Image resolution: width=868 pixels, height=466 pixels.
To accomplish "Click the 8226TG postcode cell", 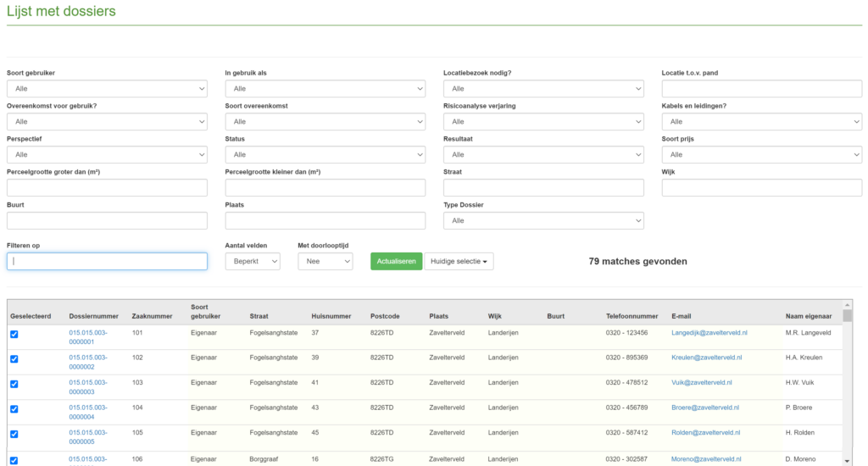I will point(382,459).
